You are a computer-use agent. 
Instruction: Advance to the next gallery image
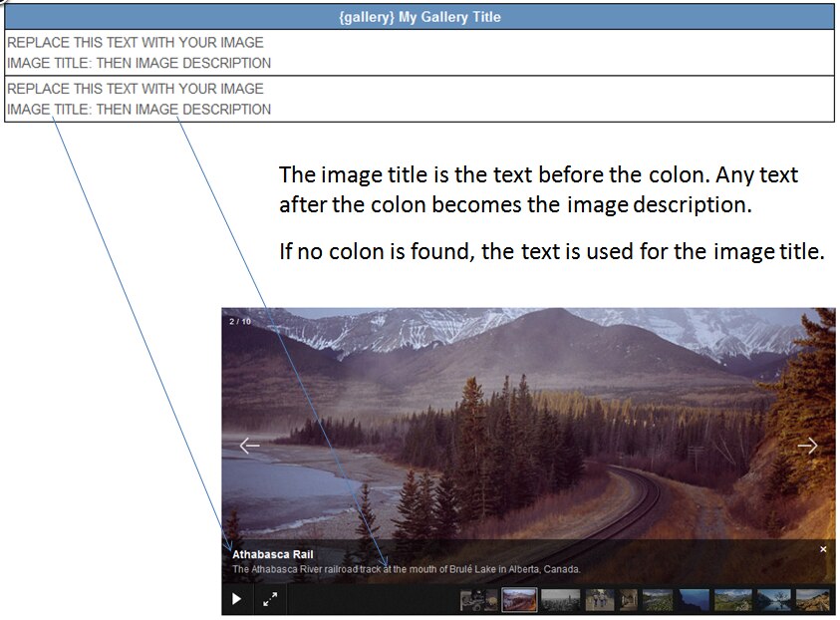point(807,446)
